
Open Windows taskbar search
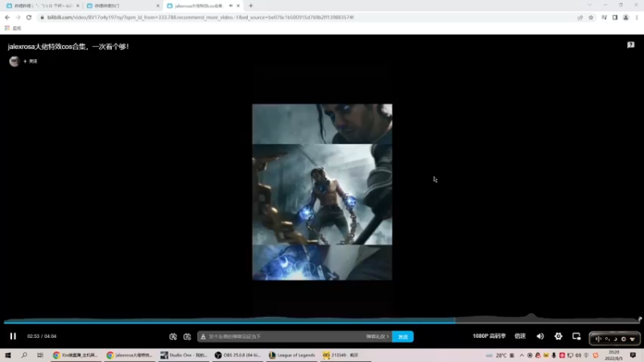tap(24, 355)
